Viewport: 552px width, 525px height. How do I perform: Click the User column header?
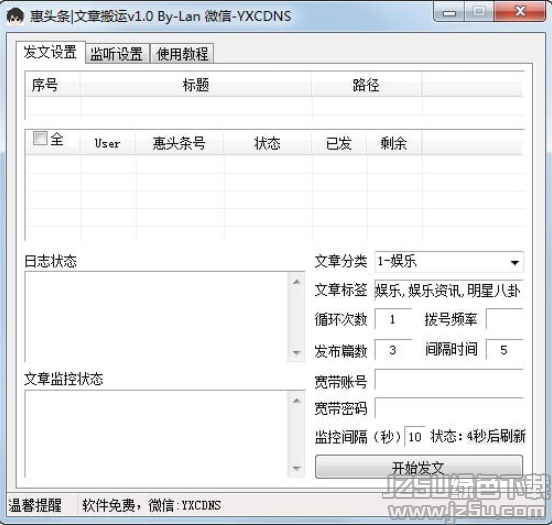[108, 143]
